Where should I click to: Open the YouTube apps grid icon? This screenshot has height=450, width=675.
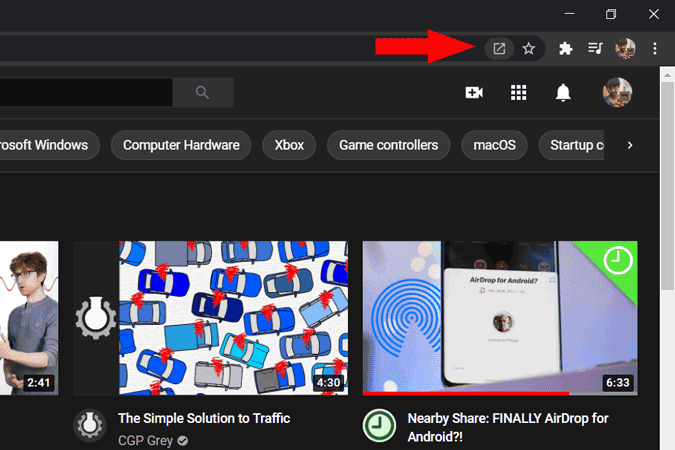[x=518, y=93]
